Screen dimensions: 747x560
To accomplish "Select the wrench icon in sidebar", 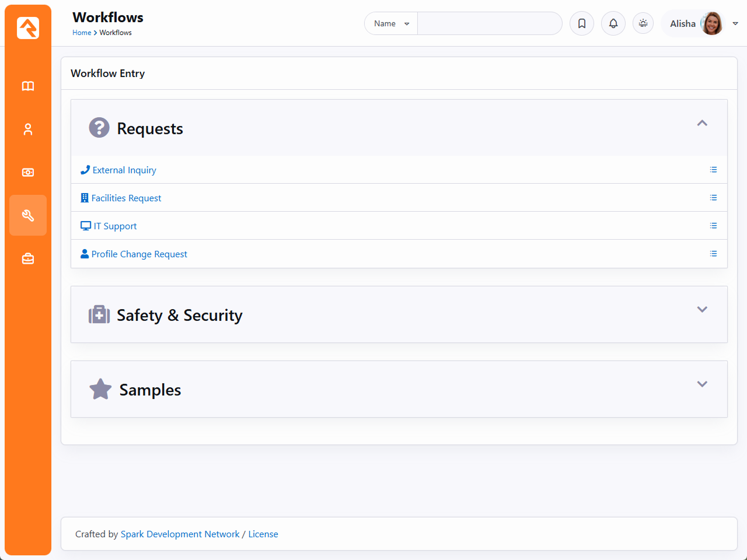I will point(28,215).
